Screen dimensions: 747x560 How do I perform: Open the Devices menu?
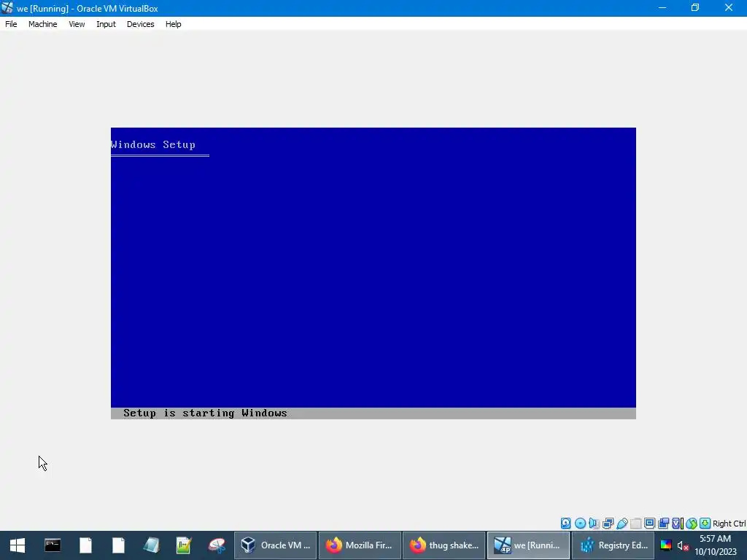coord(141,24)
